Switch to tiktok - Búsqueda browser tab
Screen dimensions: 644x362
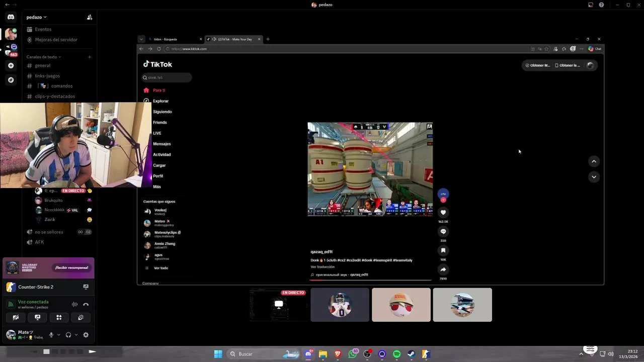pos(175,39)
